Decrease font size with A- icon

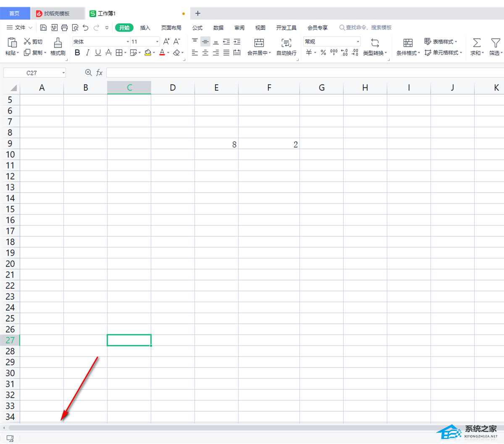[177, 41]
